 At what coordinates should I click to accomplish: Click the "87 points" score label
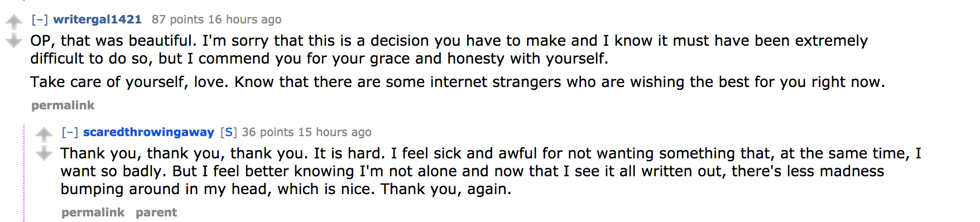177,20
